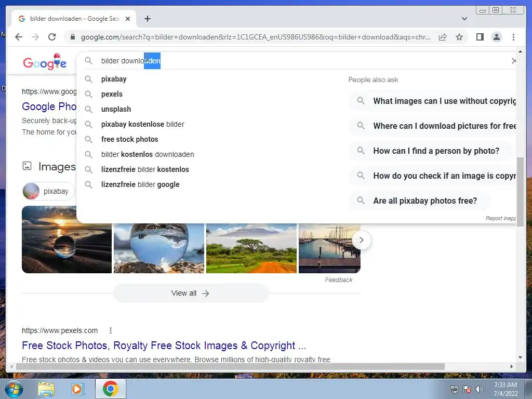Click the Images section icon

27,166
